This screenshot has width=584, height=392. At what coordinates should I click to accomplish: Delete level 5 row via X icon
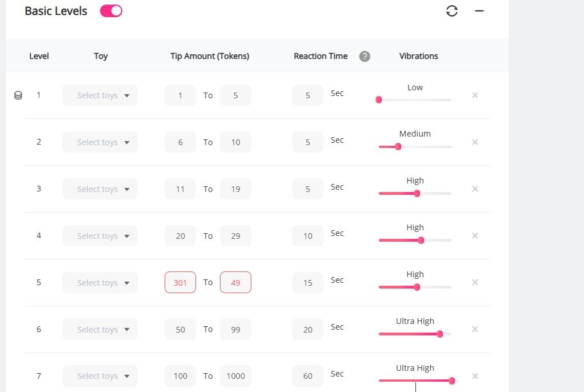(475, 283)
